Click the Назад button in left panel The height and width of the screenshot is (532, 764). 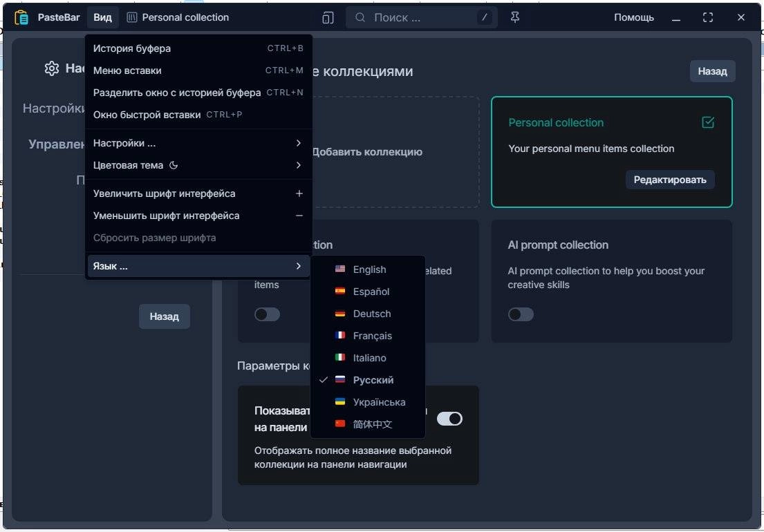[164, 316]
